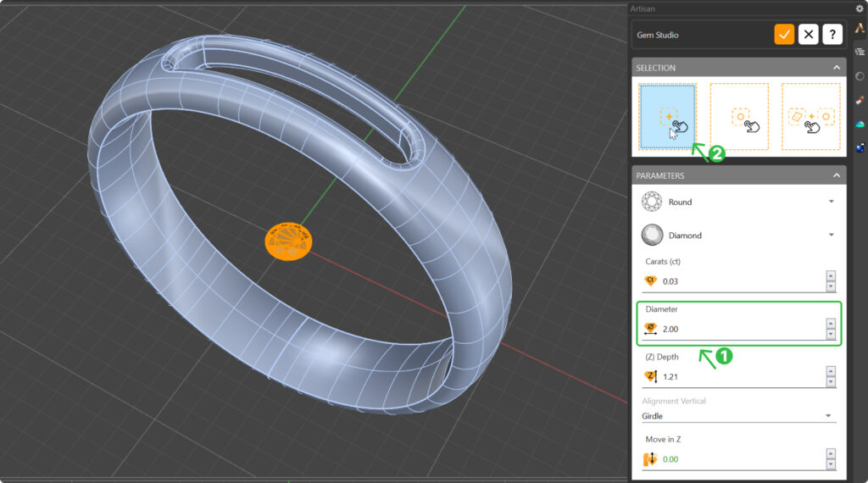Image resolution: width=868 pixels, height=483 pixels.
Task: Open the Girdle vertical alignment dropdown
Action: point(828,416)
